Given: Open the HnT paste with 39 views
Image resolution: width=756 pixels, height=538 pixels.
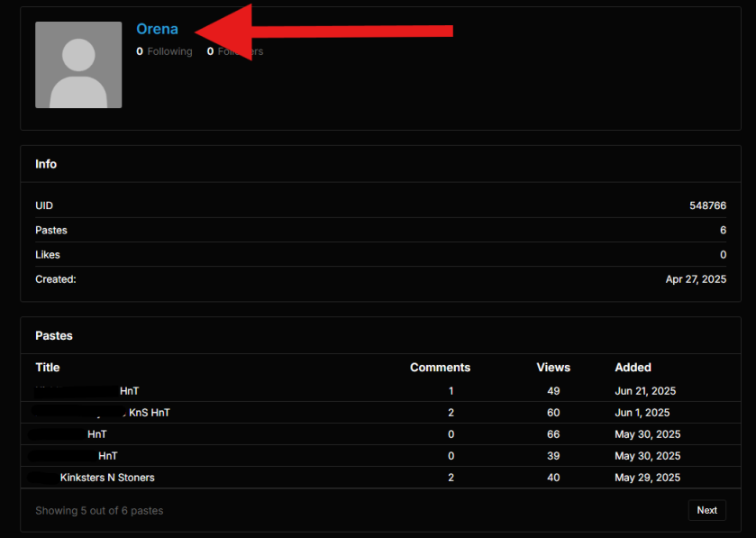Looking at the screenshot, I should pyautogui.click(x=107, y=456).
